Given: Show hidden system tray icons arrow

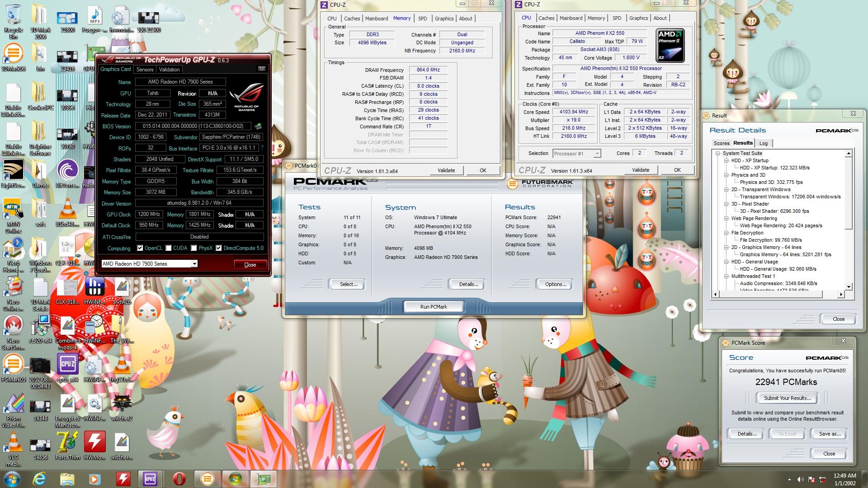Looking at the screenshot, I should tap(789, 479).
